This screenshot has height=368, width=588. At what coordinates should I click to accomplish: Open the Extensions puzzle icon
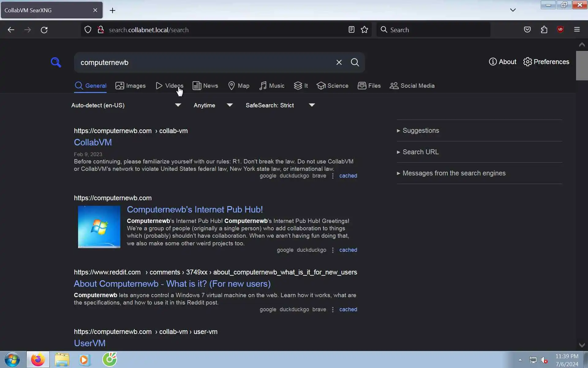(x=544, y=30)
